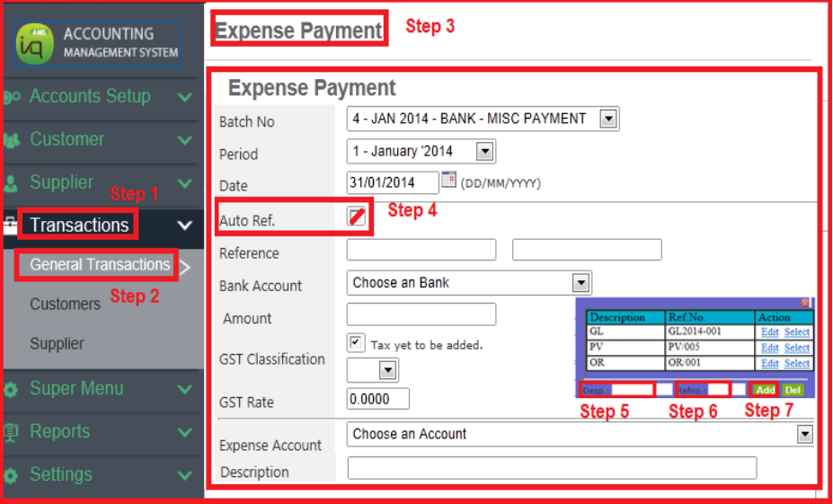Close the reference popup with red X
This screenshot has width=833, height=504.
coord(806,304)
